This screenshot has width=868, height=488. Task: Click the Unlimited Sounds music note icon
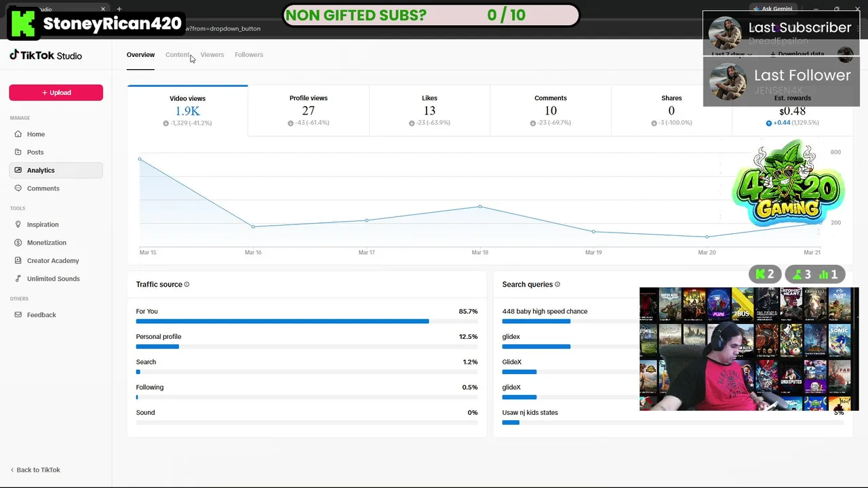pos(18,279)
